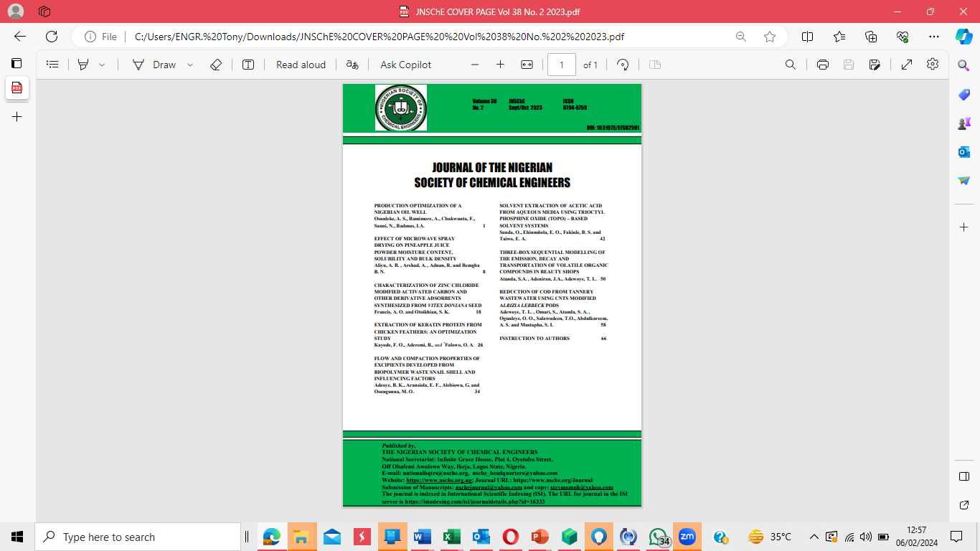Zoom out with the minus button
This screenshot has height=551, width=980.
click(474, 65)
